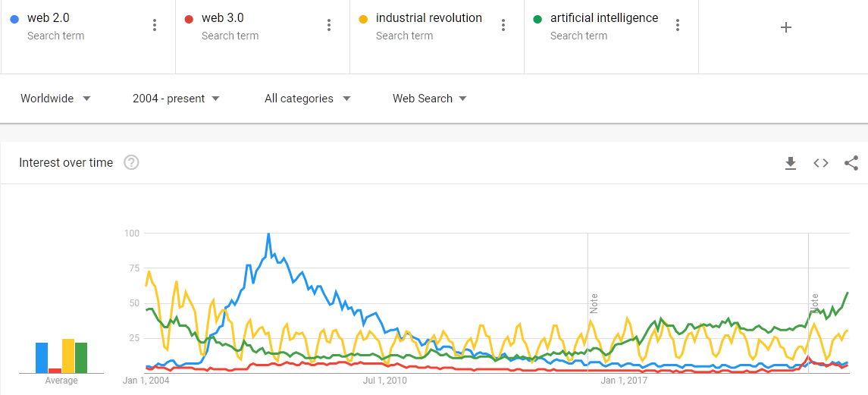Click the blue web 2.0 peak at 100
868x395 pixels.
268,234
